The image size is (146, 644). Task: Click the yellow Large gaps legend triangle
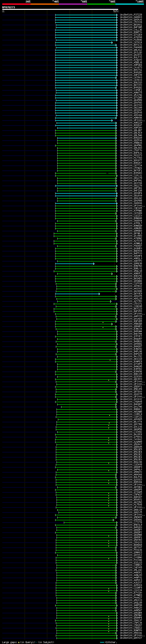pyautogui.click(x=19, y=642)
